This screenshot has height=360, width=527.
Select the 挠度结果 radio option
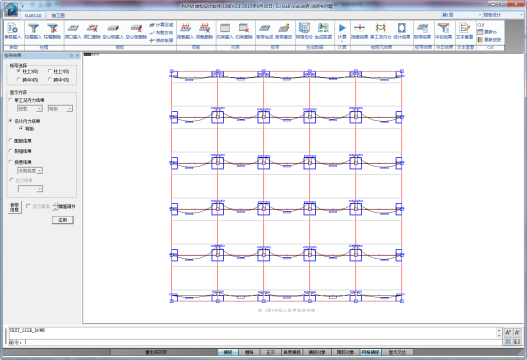coord(21,162)
